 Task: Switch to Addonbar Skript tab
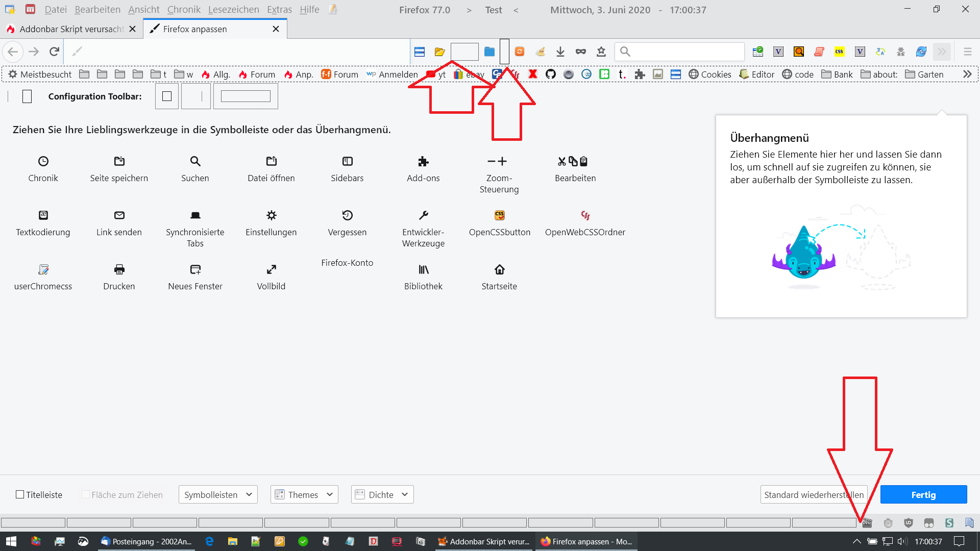click(71, 29)
